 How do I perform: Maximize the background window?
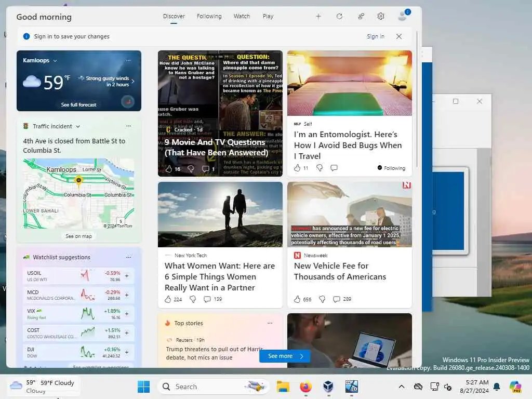pos(456,101)
